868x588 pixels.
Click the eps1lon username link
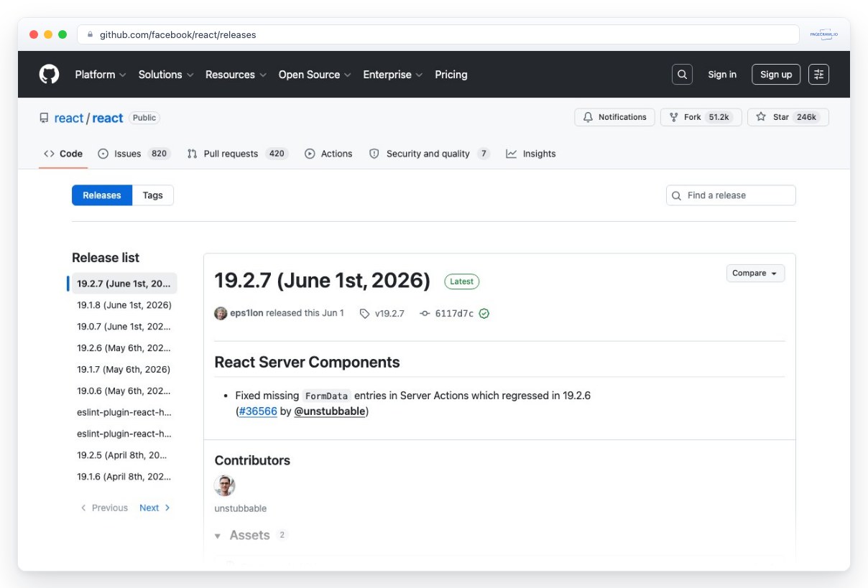pyautogui.click(x=246, y=314)
